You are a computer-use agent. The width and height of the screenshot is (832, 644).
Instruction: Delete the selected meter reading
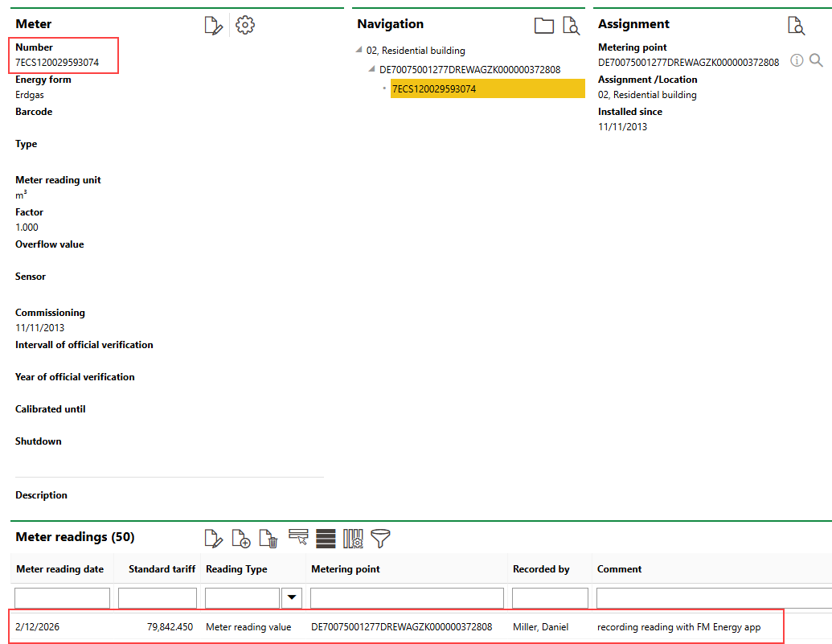tap(269, 539)
